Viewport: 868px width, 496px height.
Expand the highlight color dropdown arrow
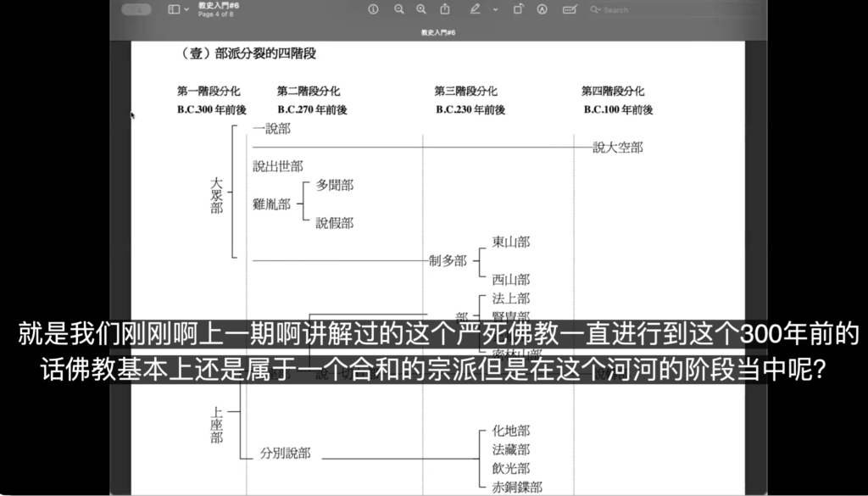[x=495, y=9]
